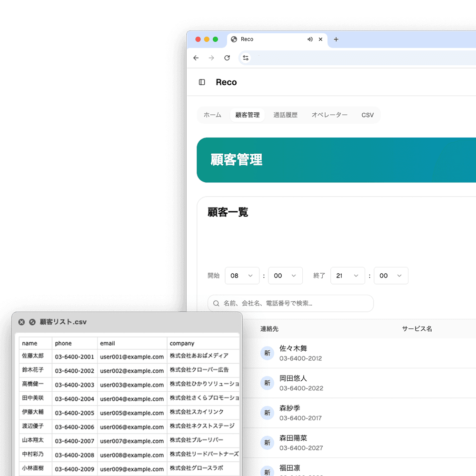Image resolution: width=476 pixels, height=476 pixels.
Task: Switch to the 通話履歴 tab
Action: 286,115
